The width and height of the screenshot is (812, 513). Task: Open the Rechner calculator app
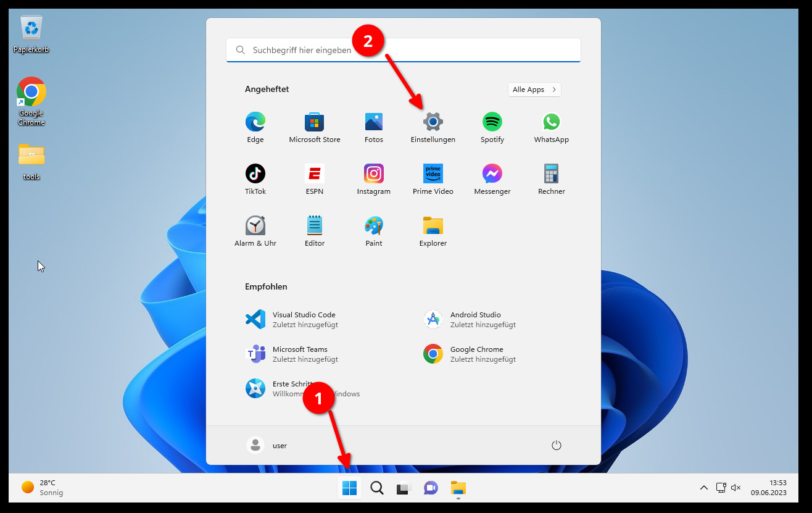[552, 180]
